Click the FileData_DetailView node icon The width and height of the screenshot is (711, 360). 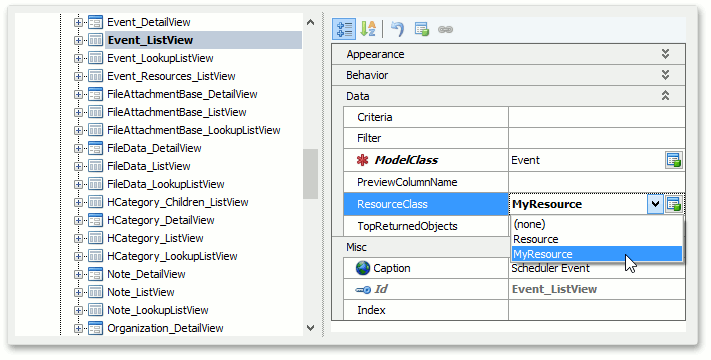pos(95,148)
